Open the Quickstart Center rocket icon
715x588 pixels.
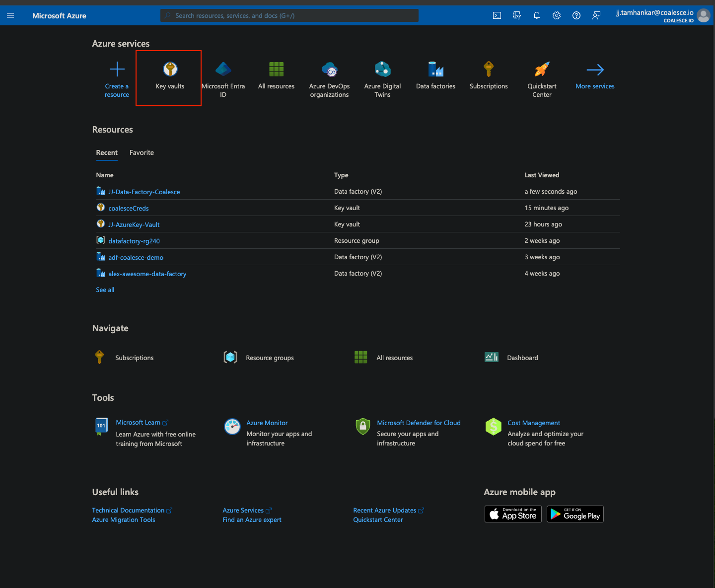[x=542, y=69]
